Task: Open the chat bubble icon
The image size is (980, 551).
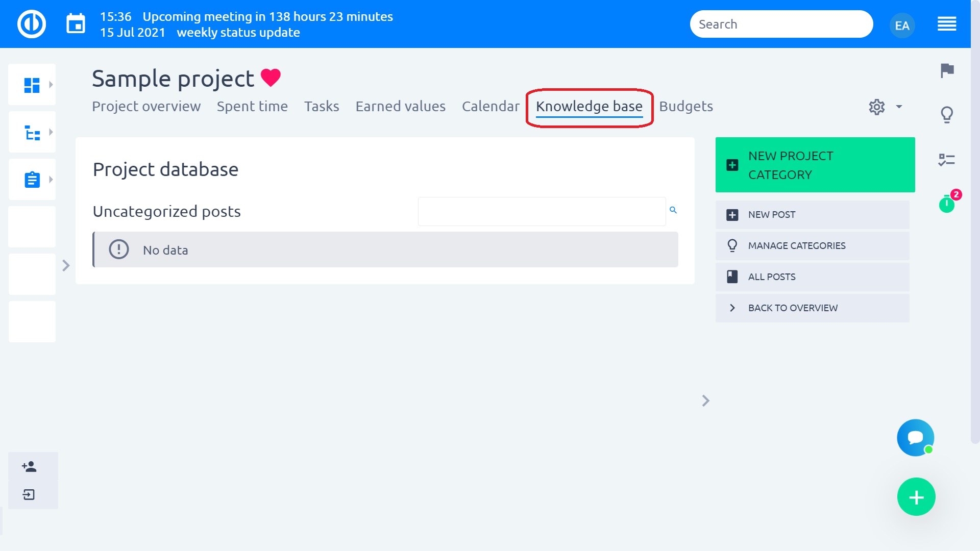Action: 915,438
